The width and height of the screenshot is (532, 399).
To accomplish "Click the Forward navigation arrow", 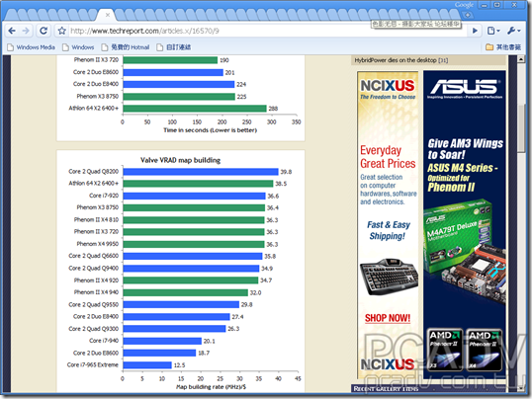I will coord(26,31).
